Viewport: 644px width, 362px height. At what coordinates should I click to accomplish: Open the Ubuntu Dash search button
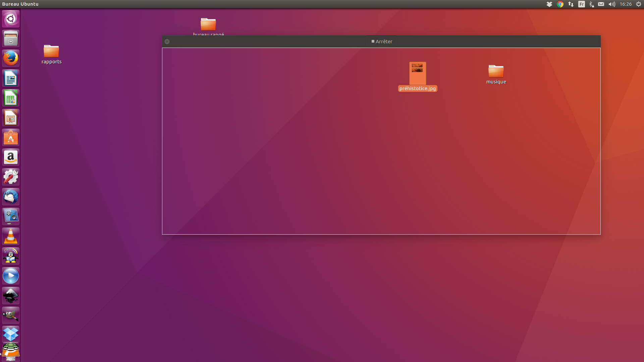(x=11, y=19)
